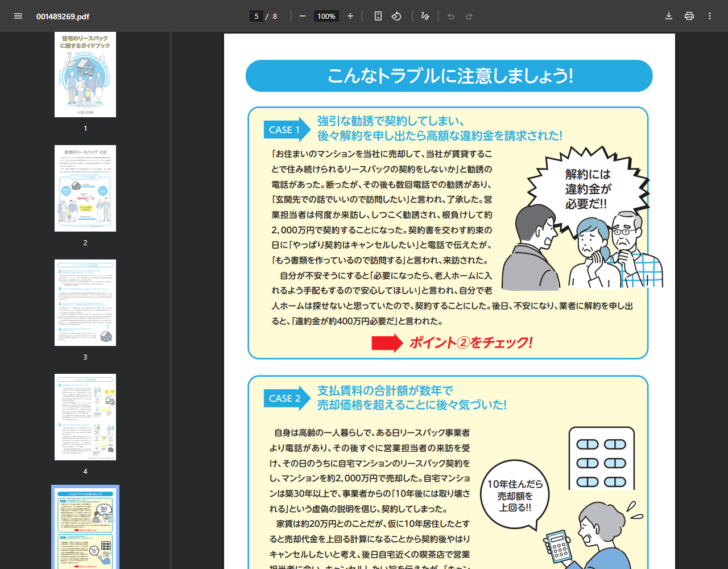The width and height of the screenshot is (728, 569).
Task: Select the highlighted page 5 thumbnail
Action: 85,528
